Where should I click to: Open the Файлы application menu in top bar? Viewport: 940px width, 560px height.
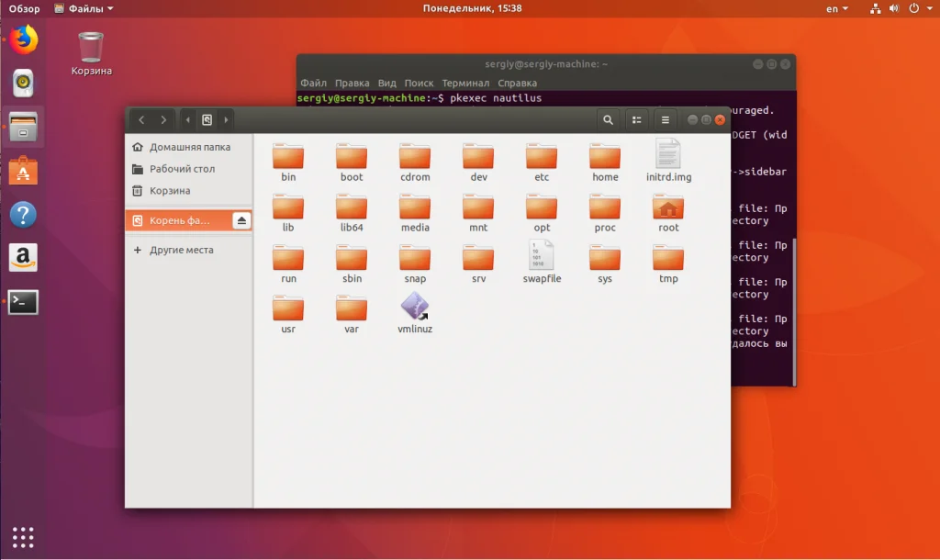tap(84, 8)
